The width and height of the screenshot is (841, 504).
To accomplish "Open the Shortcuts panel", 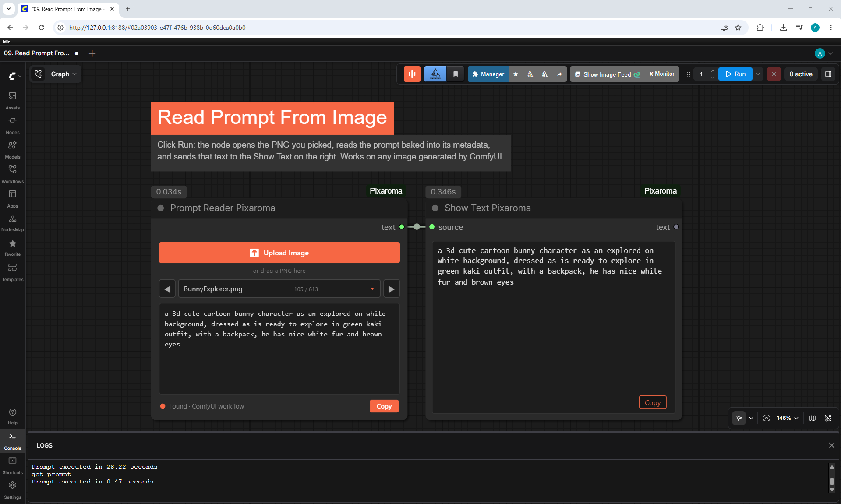I will pyautogui.click(x=12, y=465).
